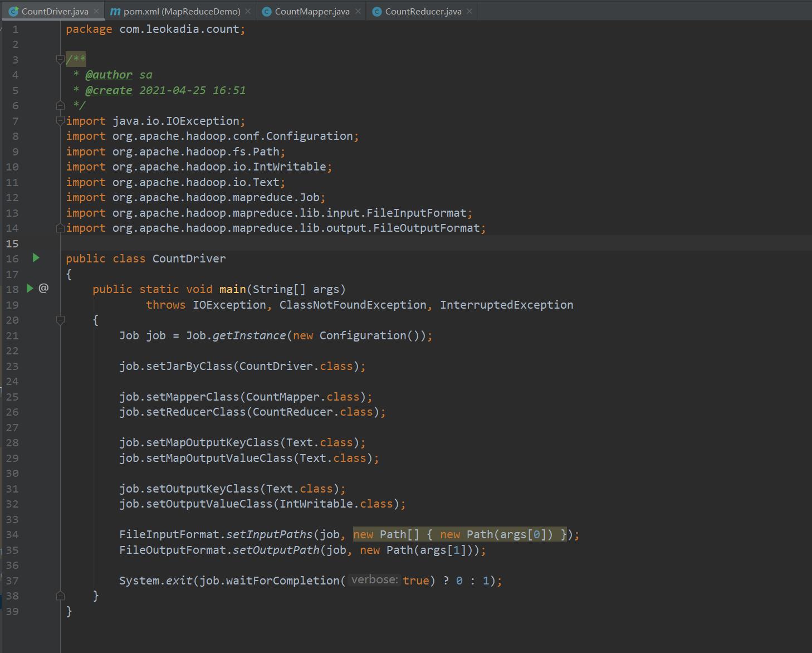Click the @create Javadoc tag

[x=109, y=90]
